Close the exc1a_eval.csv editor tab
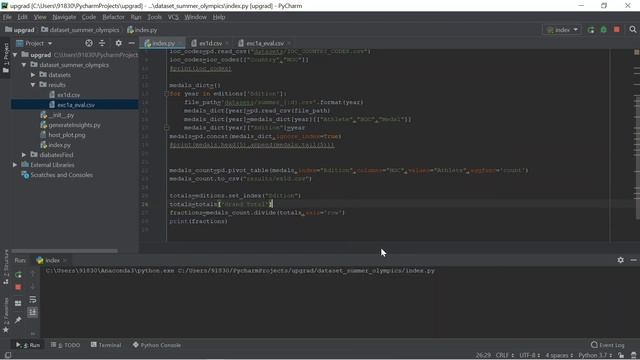 click(289, 43)
